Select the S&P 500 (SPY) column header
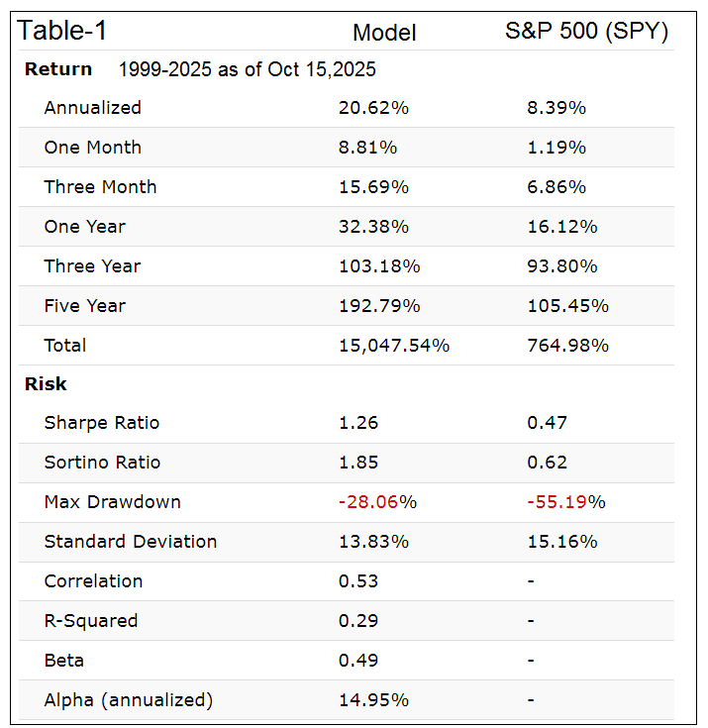Screen dimensions: 708x728 coord(585,31)
